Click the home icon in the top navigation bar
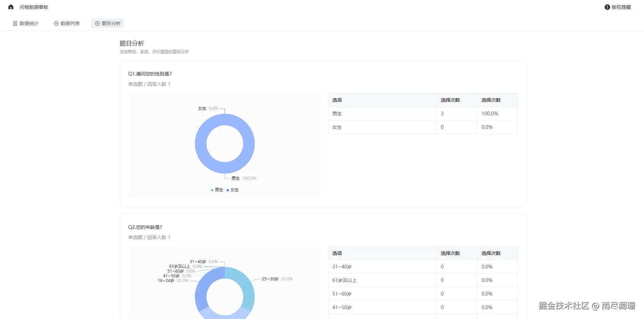This screenshot has height=319, width=644. point(11,6)
